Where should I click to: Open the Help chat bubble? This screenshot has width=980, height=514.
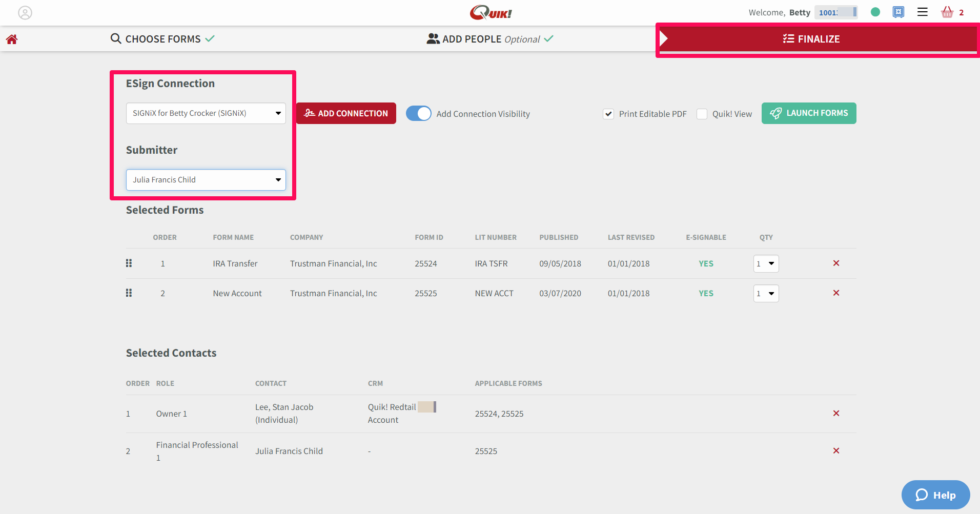pyautogui.click(x=935, y=495)
